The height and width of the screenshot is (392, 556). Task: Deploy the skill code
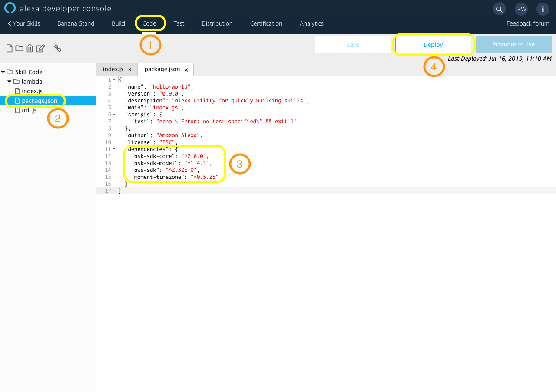pyautogui.click(x=433, y=44)
